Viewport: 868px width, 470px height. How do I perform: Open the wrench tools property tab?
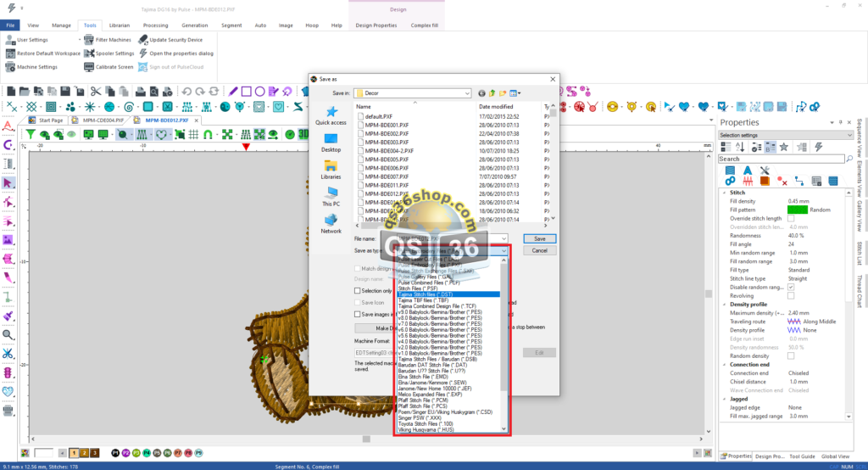pos(765,171)
